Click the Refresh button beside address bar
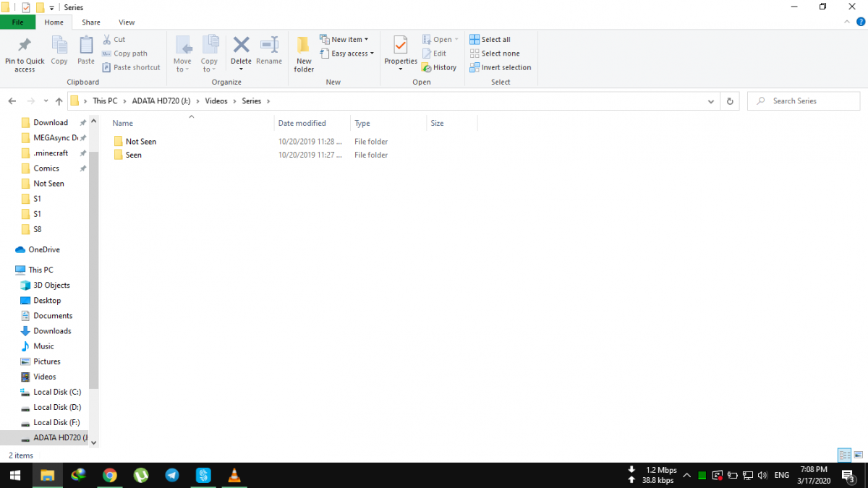The width and height of the screenshot is (868, 488). pos(730,101)
